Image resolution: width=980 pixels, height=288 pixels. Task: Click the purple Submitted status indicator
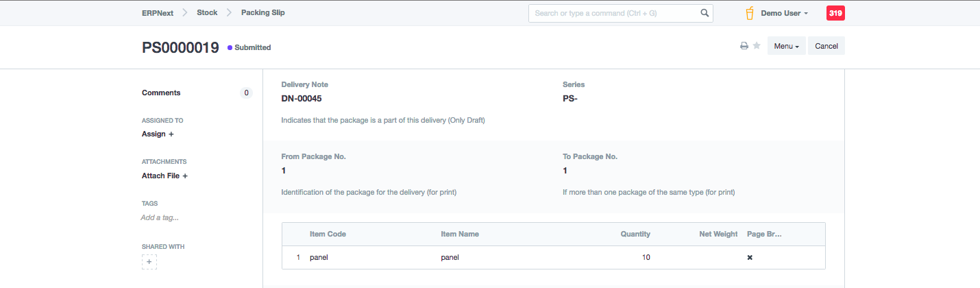coord(249,48)
